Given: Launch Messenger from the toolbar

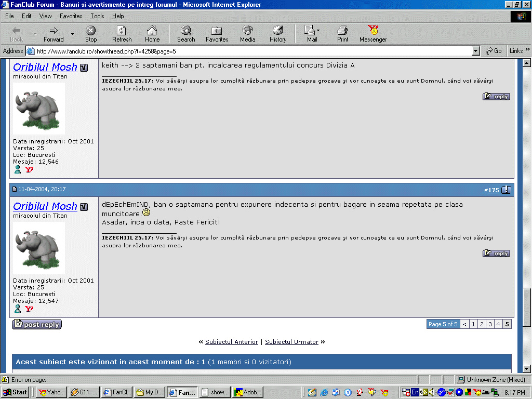Looking at the screenshot, I should point(373,34).
